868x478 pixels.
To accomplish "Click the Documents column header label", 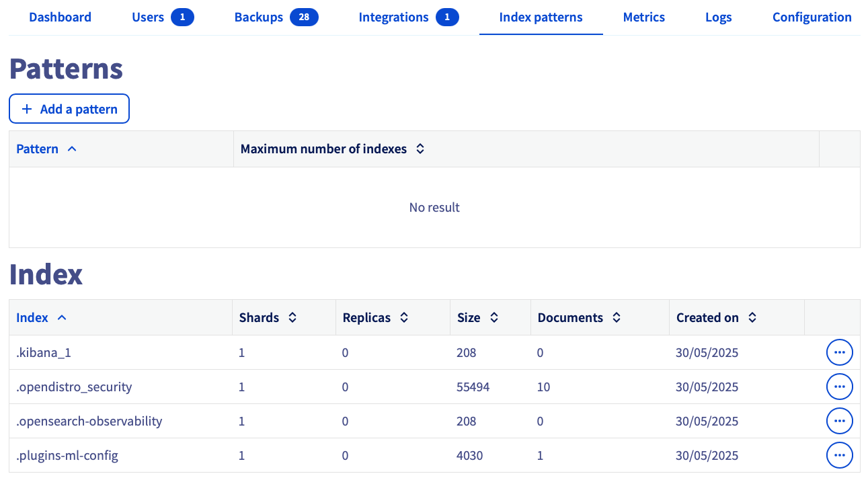I will pyautogui.click(x=570, y=318).
